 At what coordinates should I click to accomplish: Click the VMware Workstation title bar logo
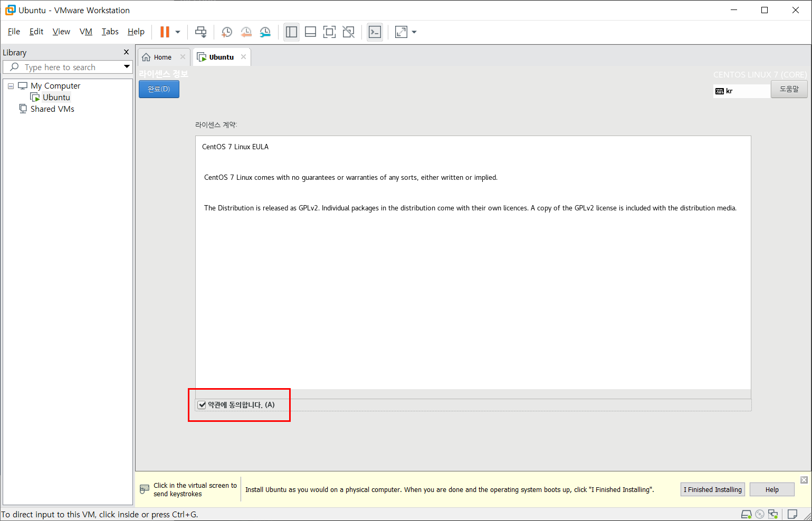click(x=10, y=10)
